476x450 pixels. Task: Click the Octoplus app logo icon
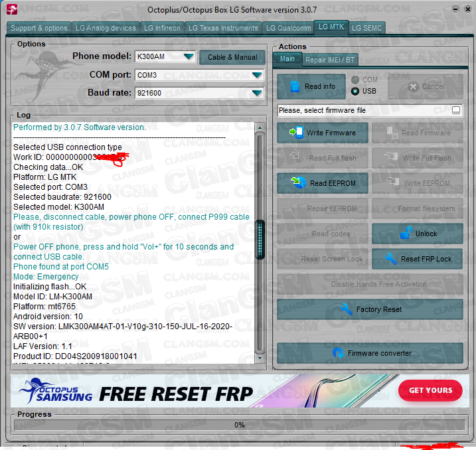pyautogui.click(x=12, y=10)
